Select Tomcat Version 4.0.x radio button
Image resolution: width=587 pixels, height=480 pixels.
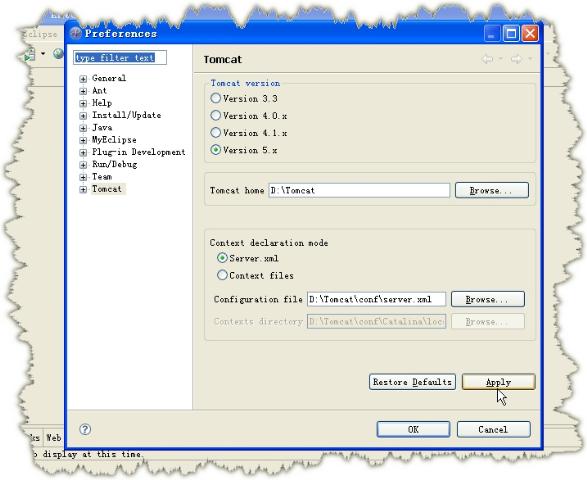point(215,115)
